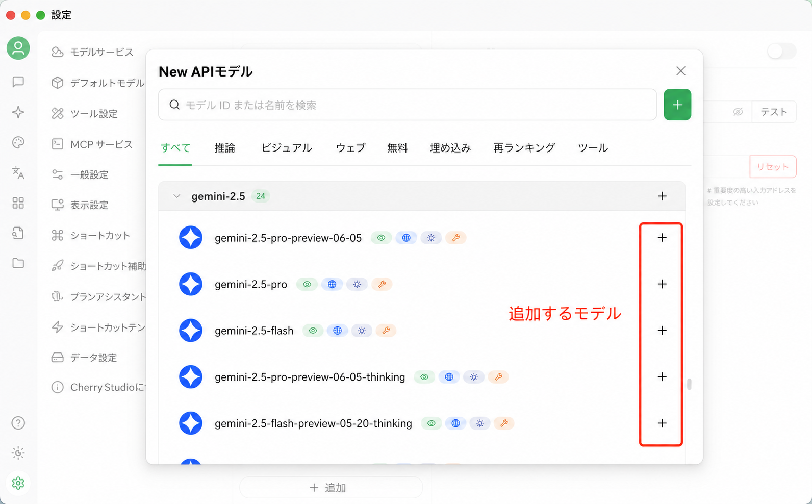Click the 24 count badge on gemini-2.5

click(x=261, y=196)
